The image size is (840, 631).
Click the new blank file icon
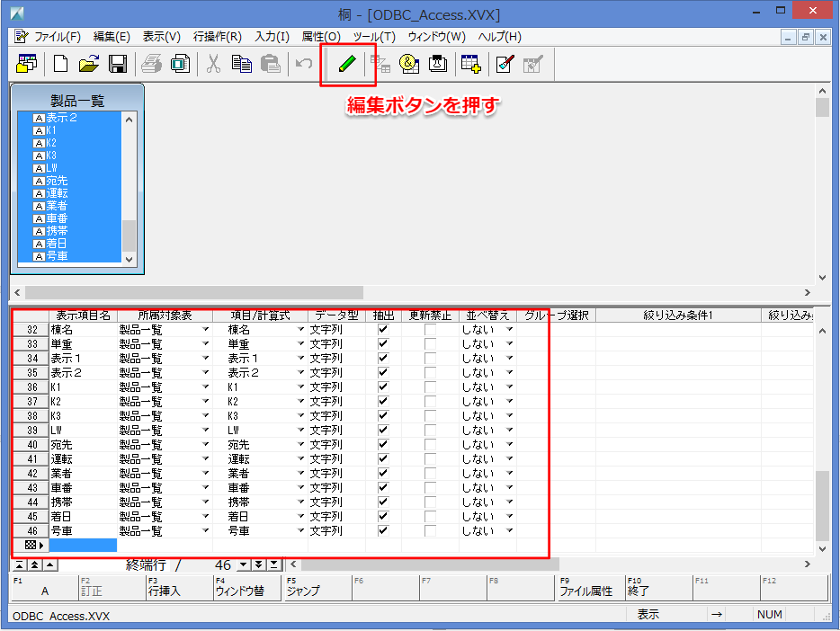[x=60, y=64]
